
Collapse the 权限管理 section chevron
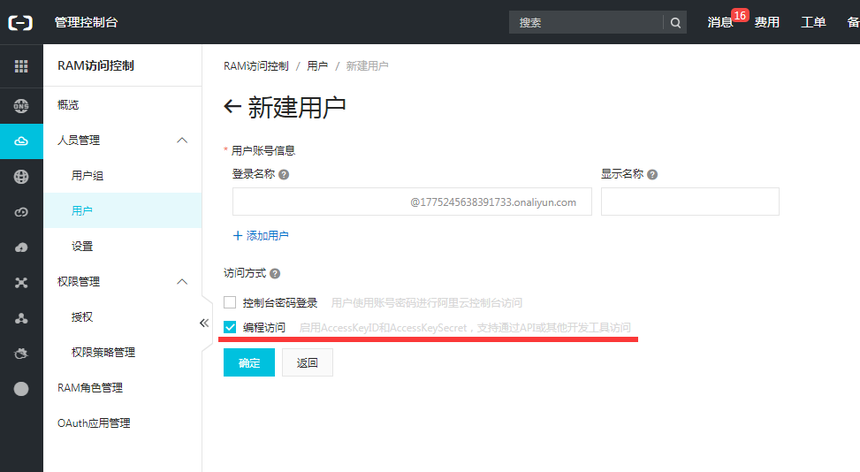[x=182, y=282]
